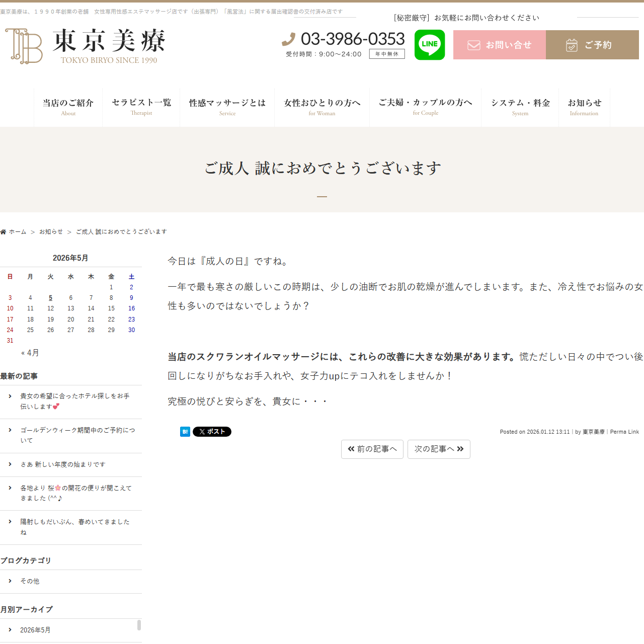Click the 年中無休 badge
This screenshot has width=644, height=644.
click(x=387, y=54)
